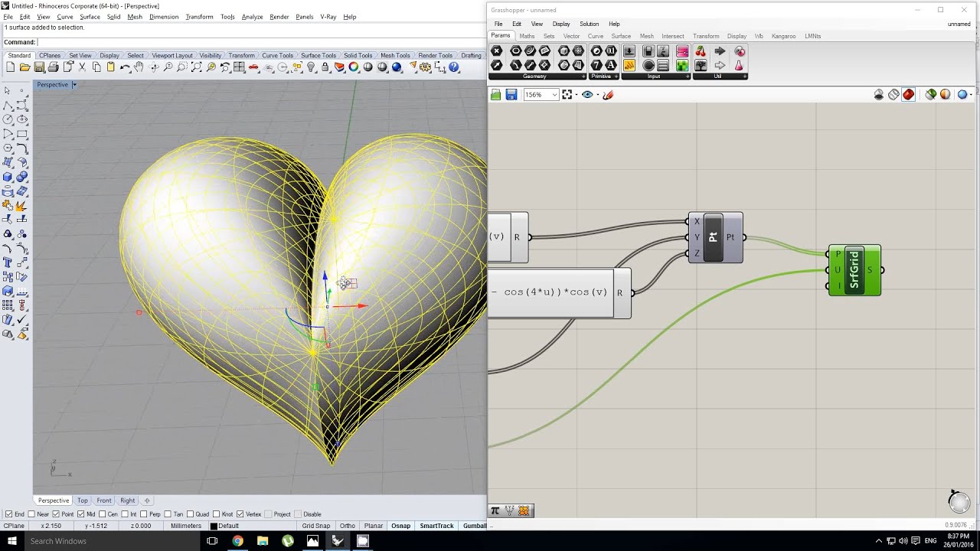Toggle Ortho mode in status bar
Viewport: 980px width, 551px height.
(x=347, y=526)
